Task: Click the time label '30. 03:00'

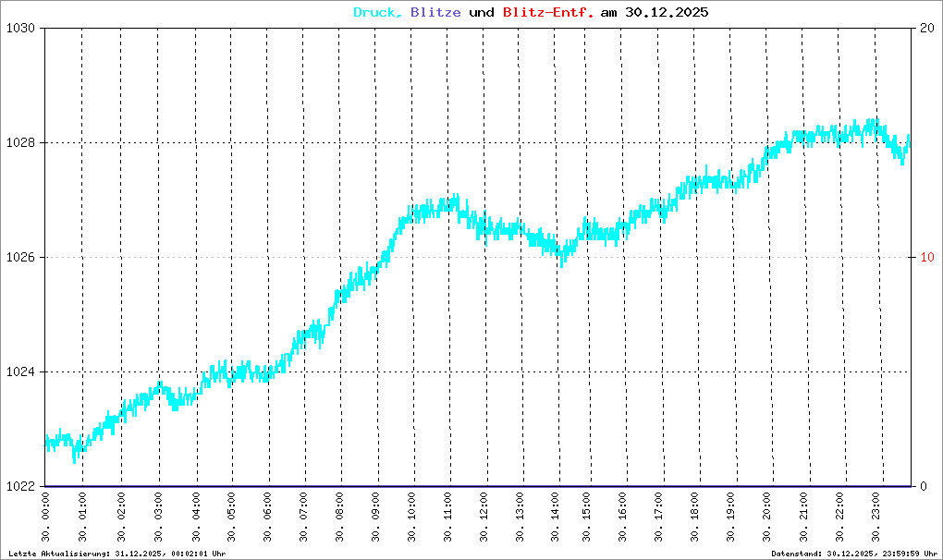Action: [x=158, y=517]
